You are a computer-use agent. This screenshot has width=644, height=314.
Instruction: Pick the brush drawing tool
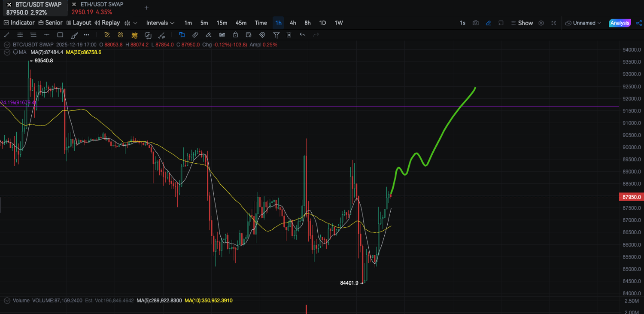74,35
